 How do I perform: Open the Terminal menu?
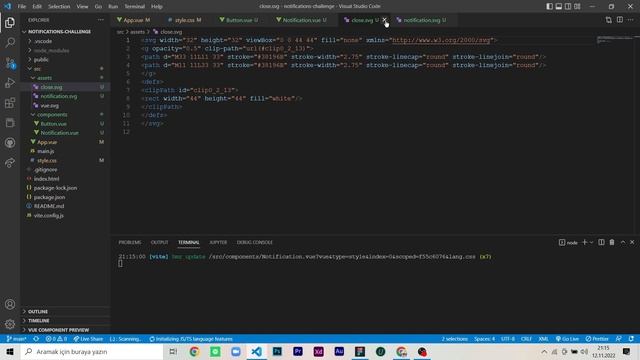[x=134, y=7]
